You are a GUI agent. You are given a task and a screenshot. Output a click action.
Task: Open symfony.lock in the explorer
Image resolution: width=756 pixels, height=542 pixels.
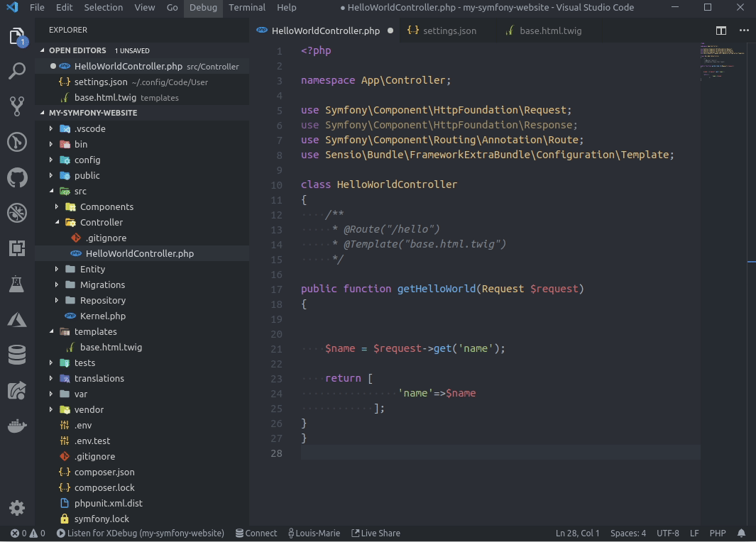(142, 519)
